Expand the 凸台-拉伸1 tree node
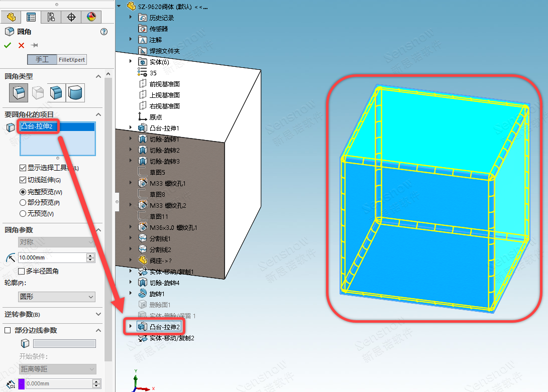The height and width of the screenshot is (392, 548). click(x=131, y=128)
